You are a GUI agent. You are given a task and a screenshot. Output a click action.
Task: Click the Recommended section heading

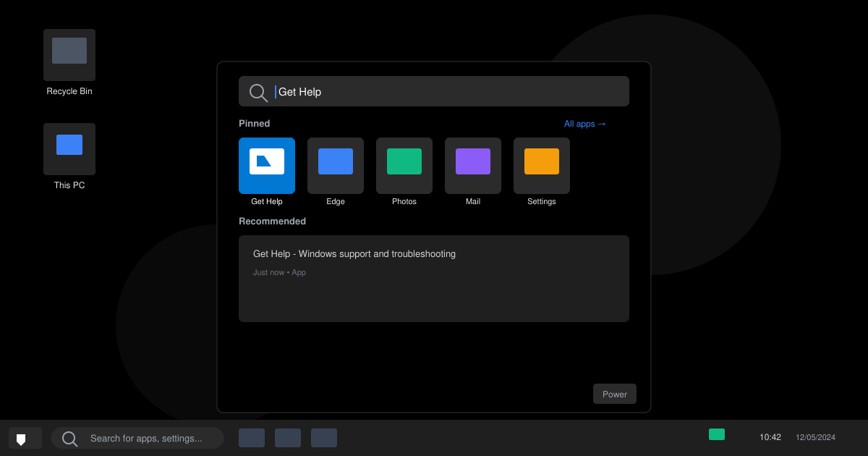point(273,221)
